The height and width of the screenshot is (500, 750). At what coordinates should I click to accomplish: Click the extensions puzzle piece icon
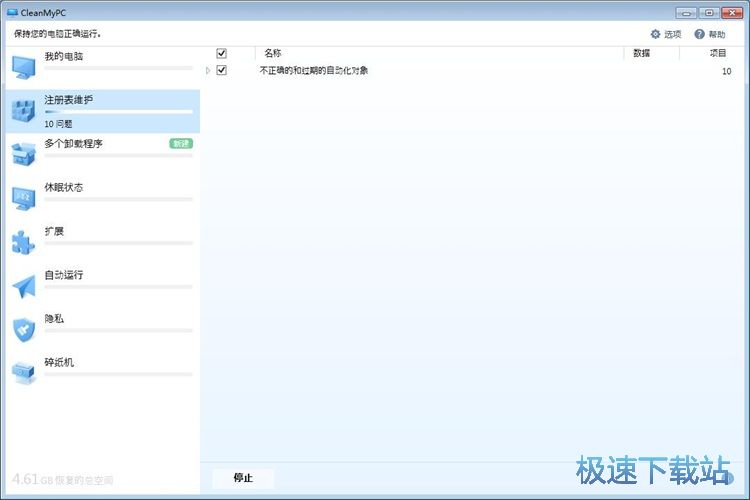(x=24, y=242)
